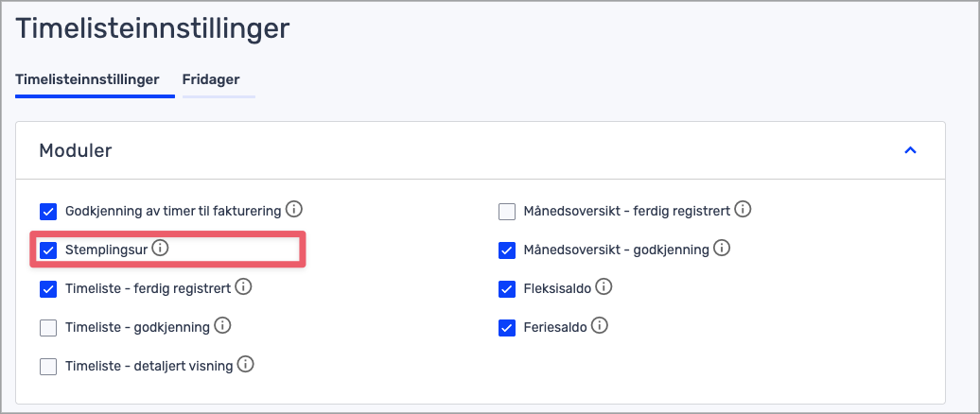Click info icon beside Godkjenning av timer til fakturering
Viewport: 980px width, 414px height.
294,209
